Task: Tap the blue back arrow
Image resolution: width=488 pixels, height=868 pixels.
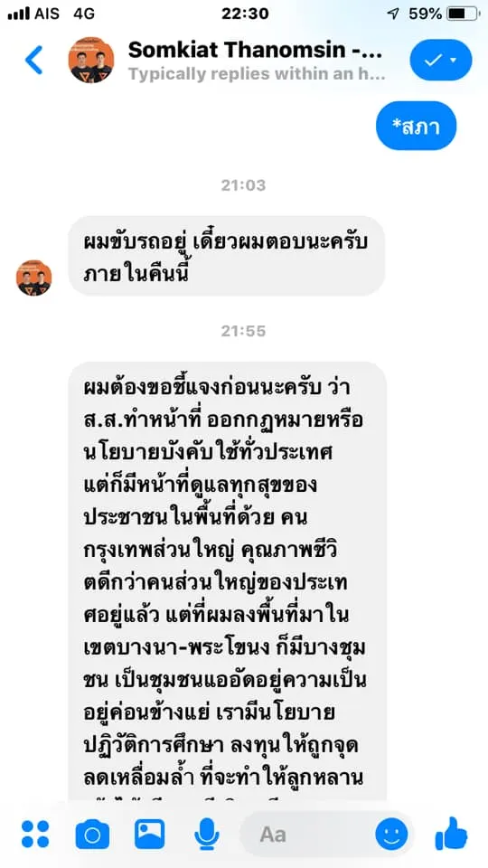Action: click(x=33, y=60)
